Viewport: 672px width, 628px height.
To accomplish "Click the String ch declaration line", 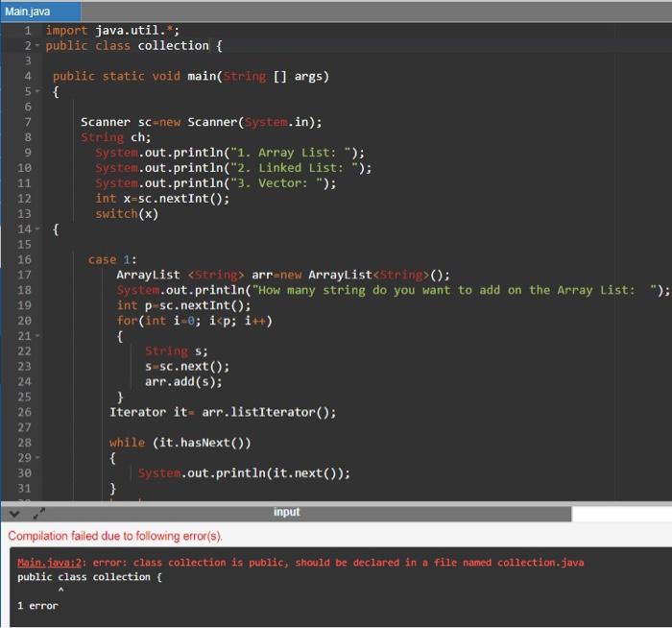I will pyautogui.click(x=116, y=137).
